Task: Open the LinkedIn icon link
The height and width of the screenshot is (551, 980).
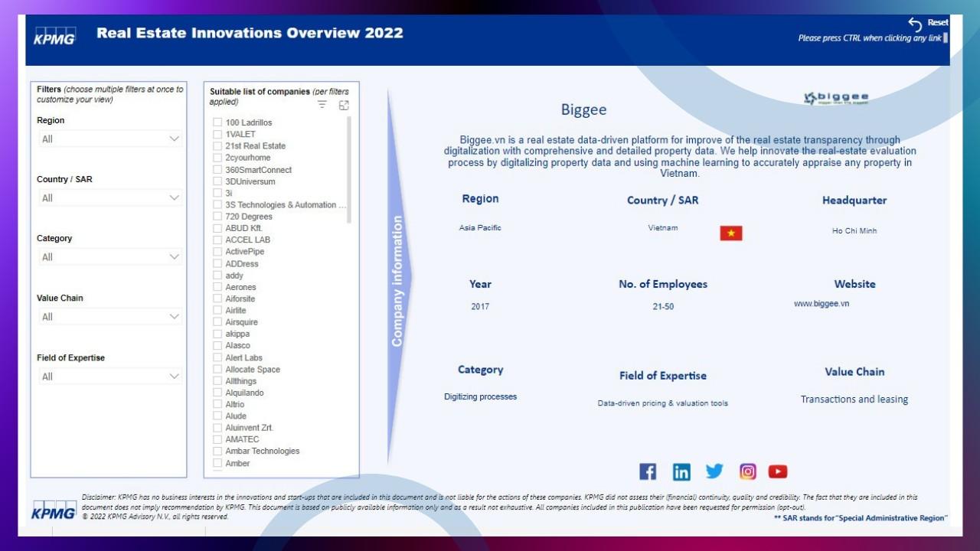Action: click(x=681, y=471)
